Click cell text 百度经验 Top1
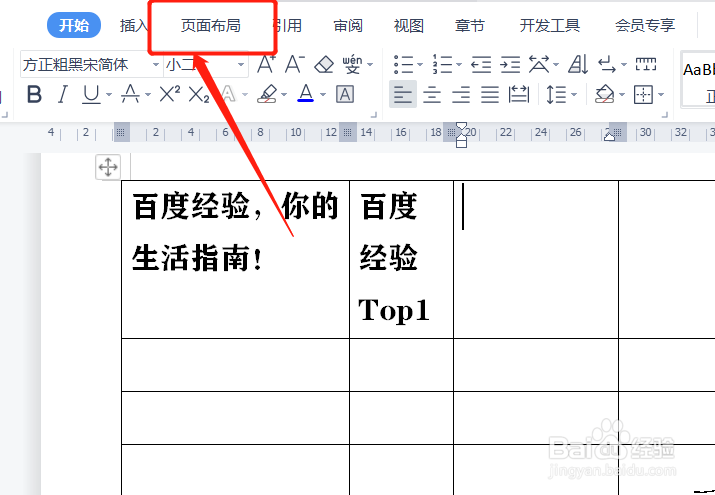 click(394, 258)
